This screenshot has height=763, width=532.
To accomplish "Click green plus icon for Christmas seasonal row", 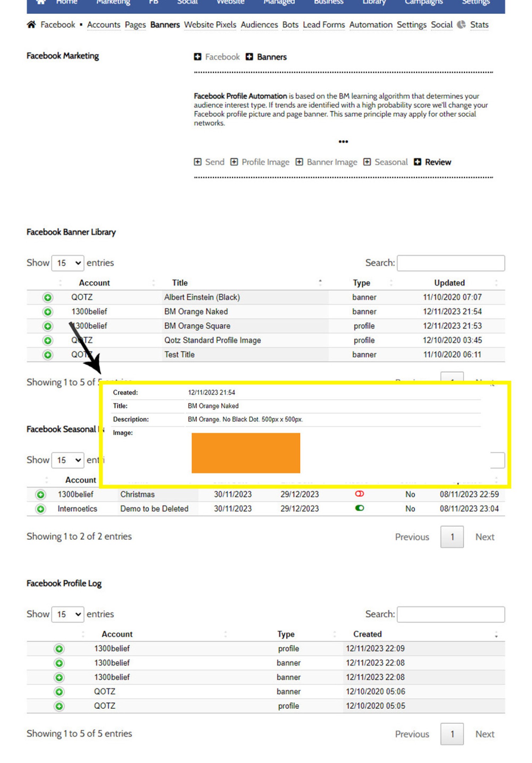I will point(41,494).
